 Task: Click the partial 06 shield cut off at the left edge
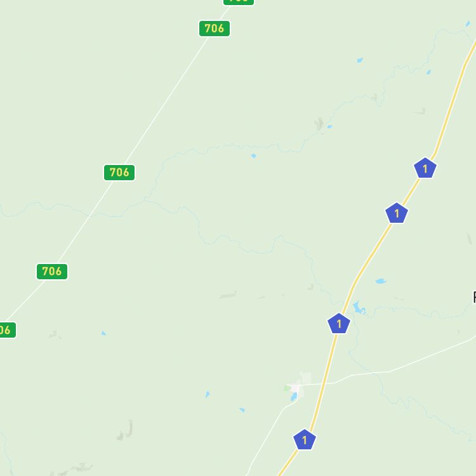[x=7, y=330]
